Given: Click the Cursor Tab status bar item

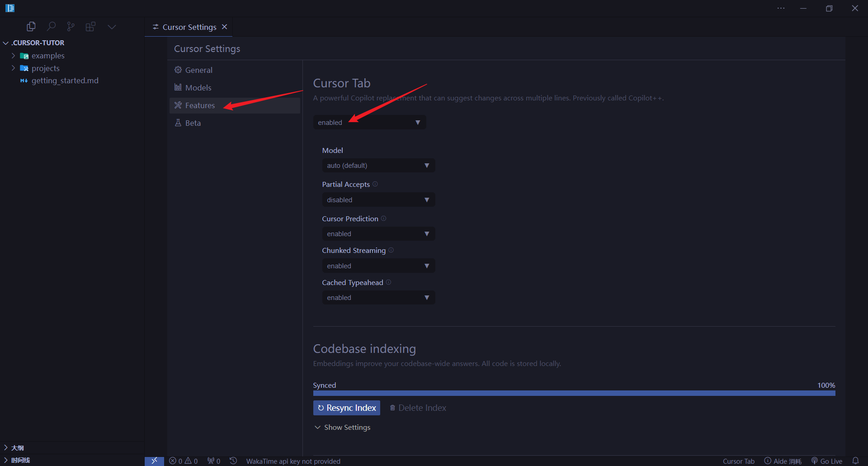Looking at the screenshot, I should pos(738,461).
